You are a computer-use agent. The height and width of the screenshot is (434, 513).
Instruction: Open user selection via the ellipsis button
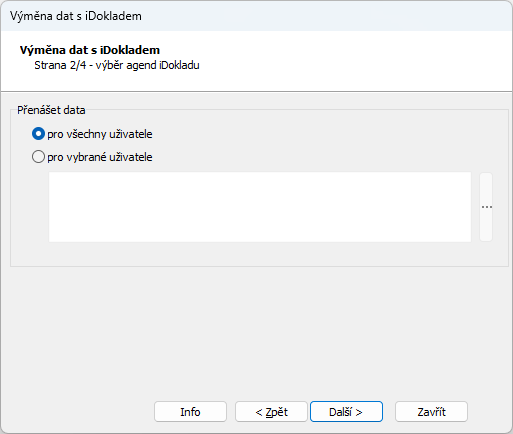486,207
